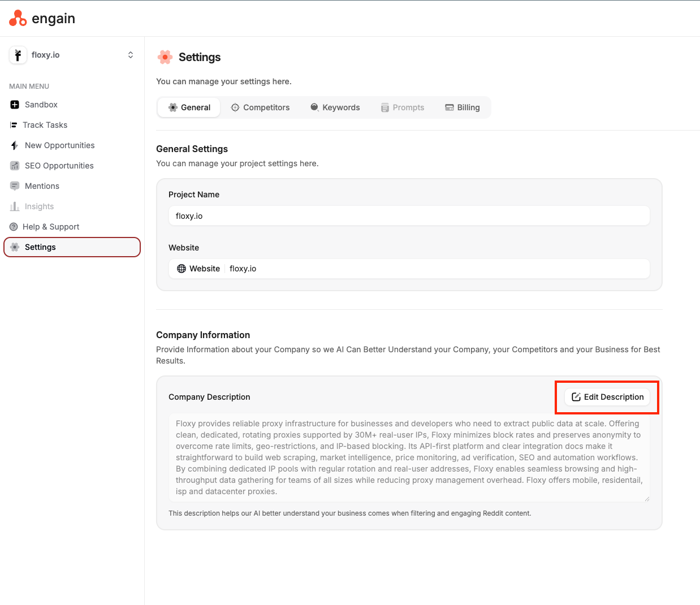Viewport: 700px width, 605px height.
Task: Click the Billing card icon
Action: pos(450,107)
